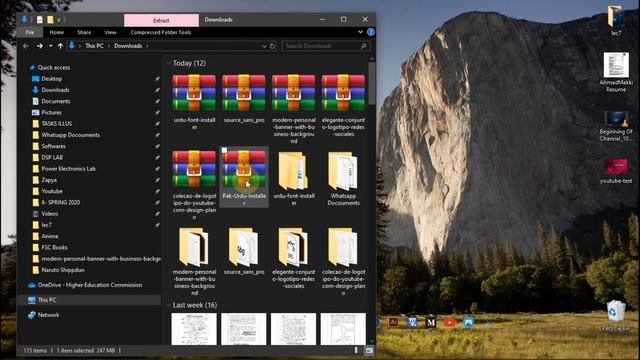Collapse the Today (12) group
640x360 pixels.
click(169, 63)
